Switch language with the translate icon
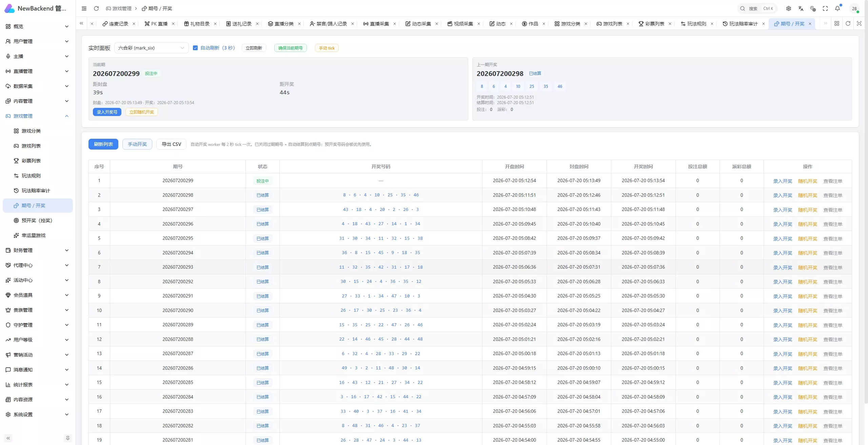The height and width of the screenshot is (445, 868). pyautogui.click(x=801, y=8)
